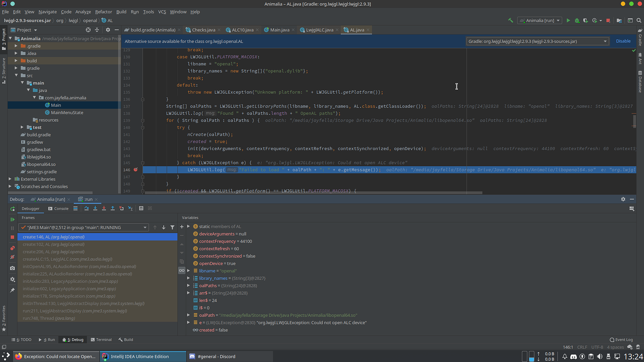Open the Database side panel button
The image size is (644, 362).
[639, 82]
